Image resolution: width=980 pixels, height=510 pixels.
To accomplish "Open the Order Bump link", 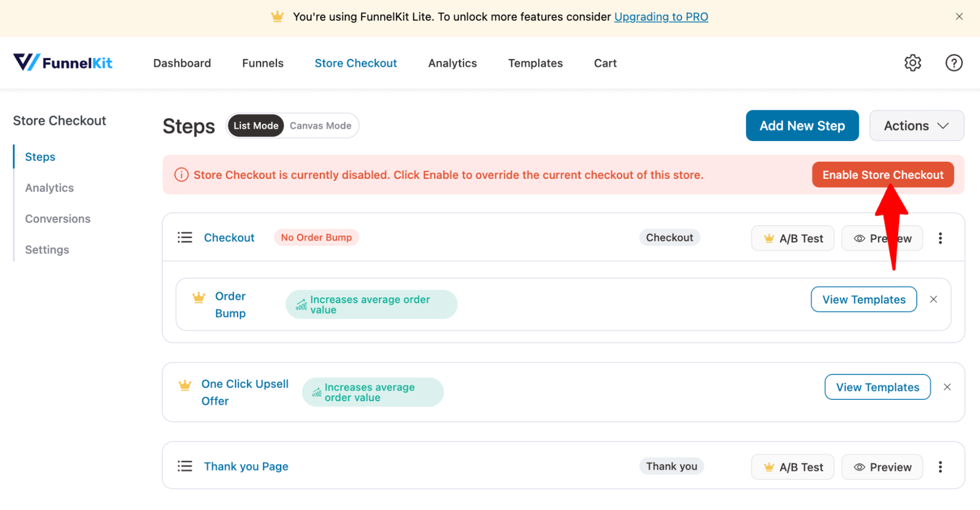I will pos(230,305).
